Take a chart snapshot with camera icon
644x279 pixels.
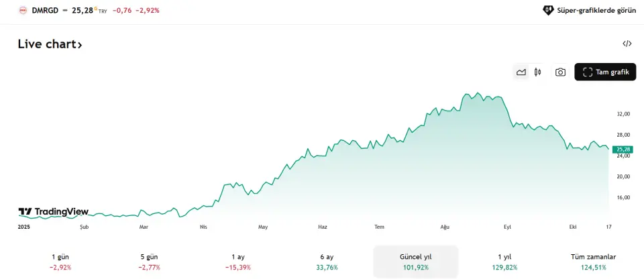pyautogui.click(x=560, y=72)
